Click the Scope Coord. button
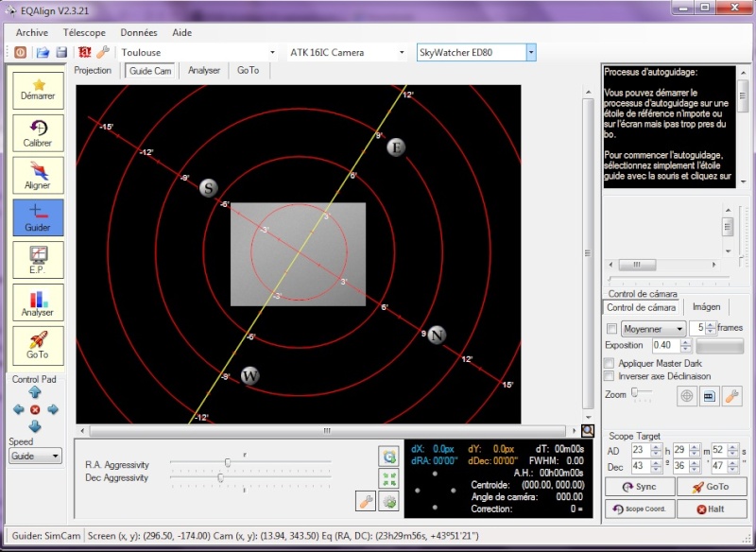Viewport: 756px width, 552px height. point(640,509)
